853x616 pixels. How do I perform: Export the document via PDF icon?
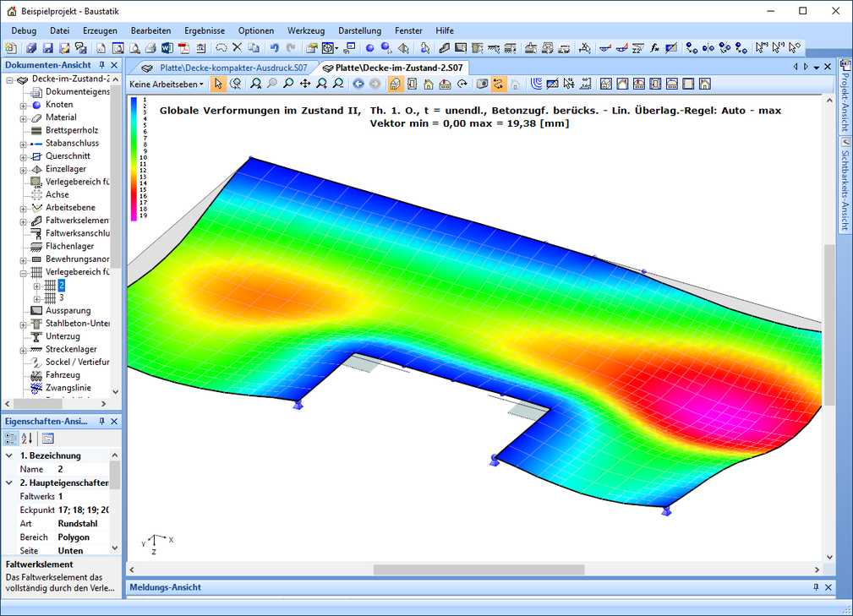pos(183,48)
